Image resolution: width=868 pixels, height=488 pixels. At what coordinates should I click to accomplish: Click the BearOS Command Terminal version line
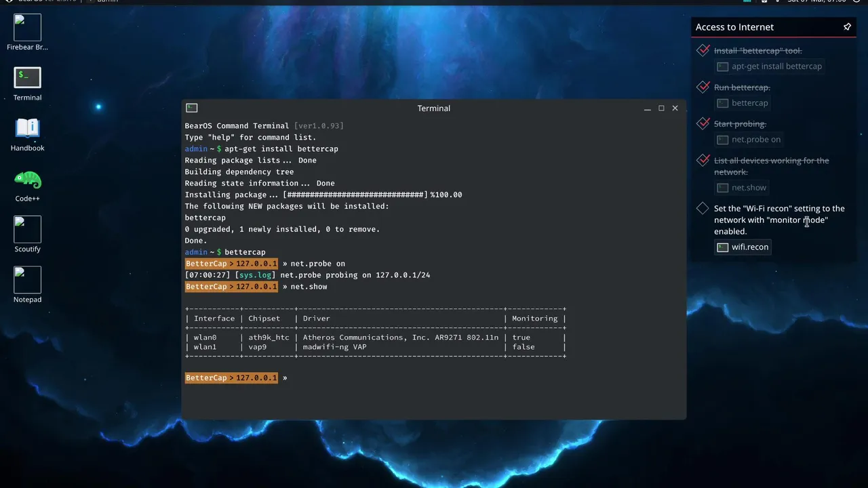(264, 126)
